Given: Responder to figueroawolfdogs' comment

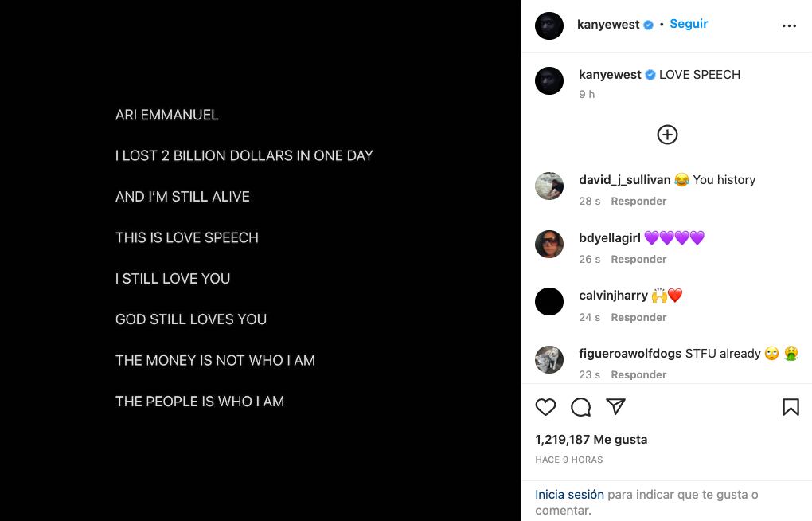Looking at the screenshot, I should click(638, 374).
